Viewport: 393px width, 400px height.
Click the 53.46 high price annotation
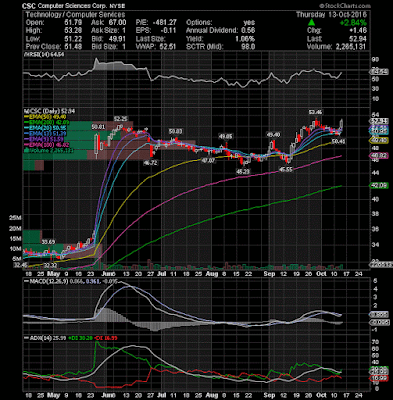pyautogui.click(x=316, y=112)
